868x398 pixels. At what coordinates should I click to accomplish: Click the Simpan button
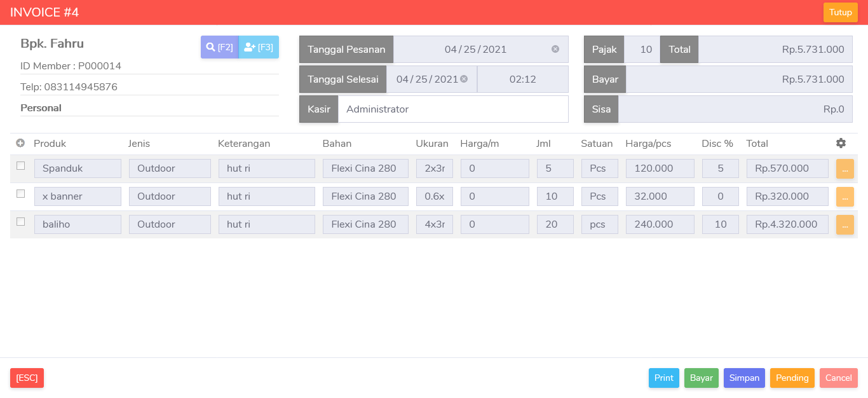tap(744, 378)
